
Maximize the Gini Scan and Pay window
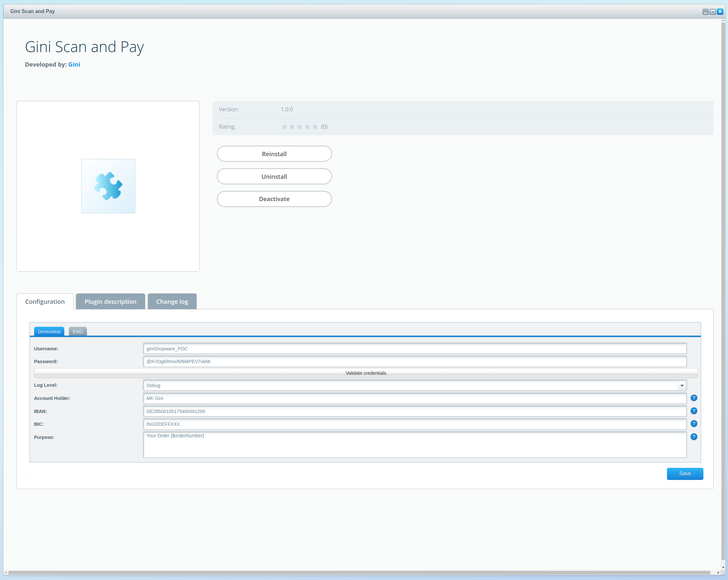coord(713,11)
